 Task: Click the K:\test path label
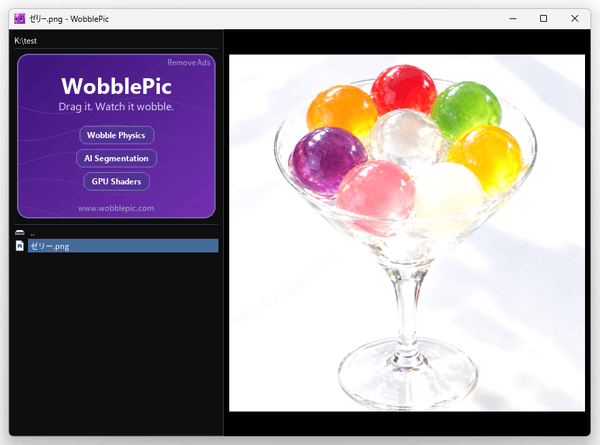click(26, 41)
